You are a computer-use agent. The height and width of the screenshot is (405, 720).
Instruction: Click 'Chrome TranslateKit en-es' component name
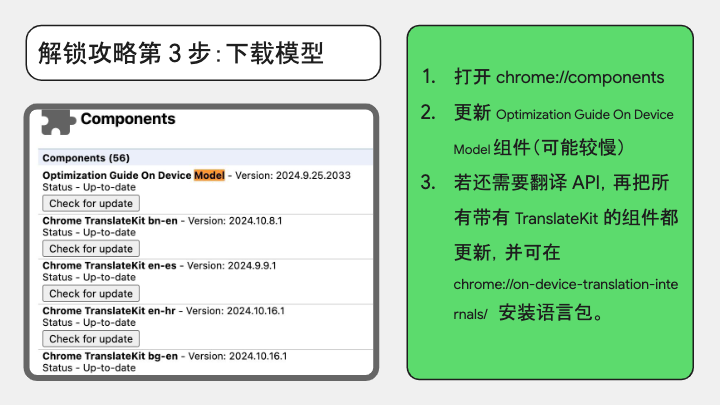(109, 266)
